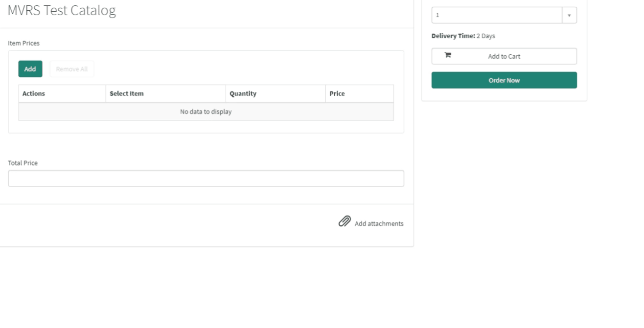Click the Select Item column header
This screenshot has width=644, height=328.
coord(127,93)
